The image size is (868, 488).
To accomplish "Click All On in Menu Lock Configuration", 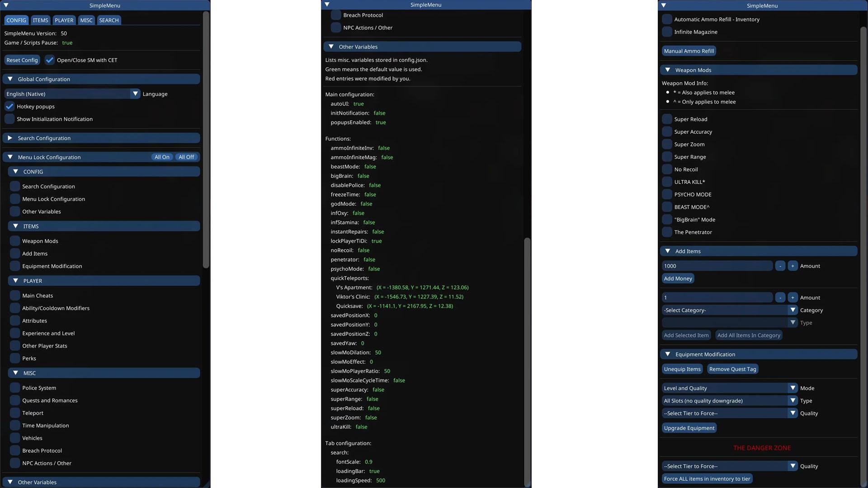I will [x=162, y=157].
